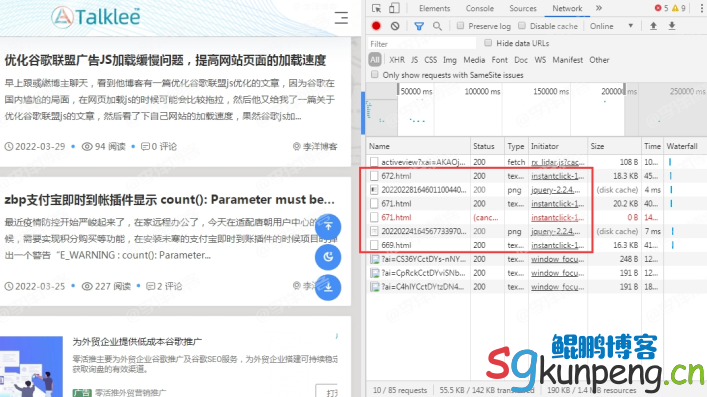Check Only show requests with SameSite issues
The height and width of the screenshot is (397, 707).
[374, 74]
